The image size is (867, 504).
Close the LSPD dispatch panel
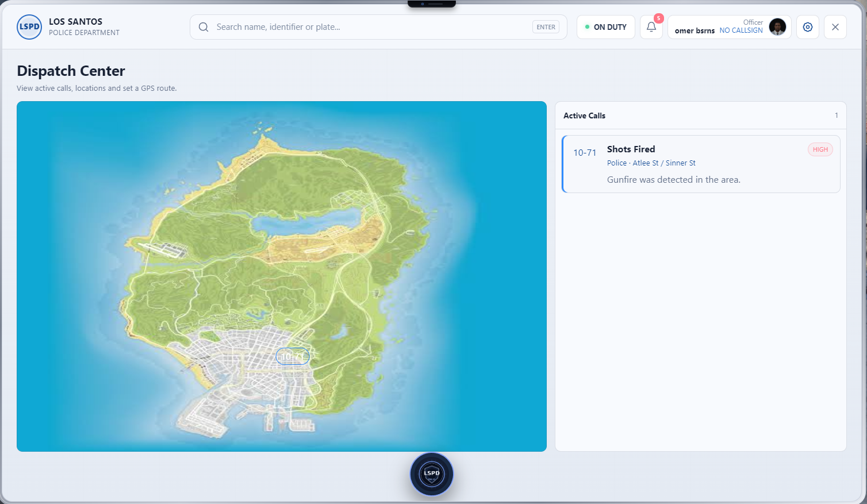tap(835, 27)
